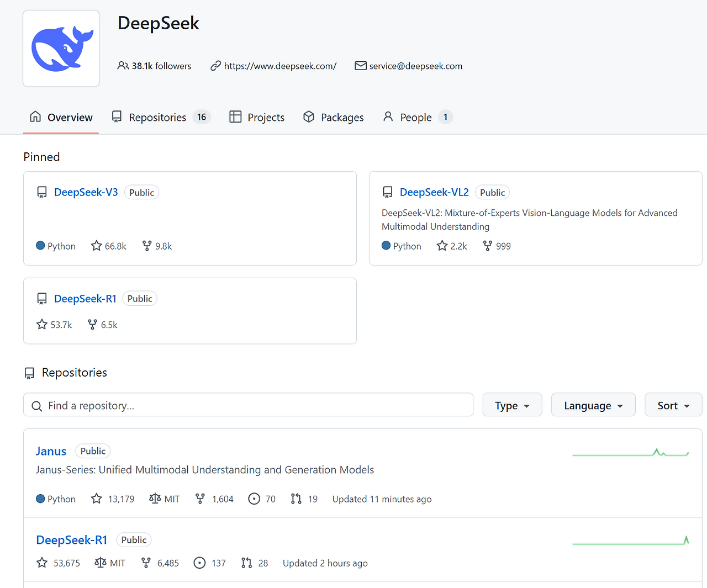Click the repo icon beside pinned DeepSeek-V3
The image size is (707, 588).
point(42,192)
